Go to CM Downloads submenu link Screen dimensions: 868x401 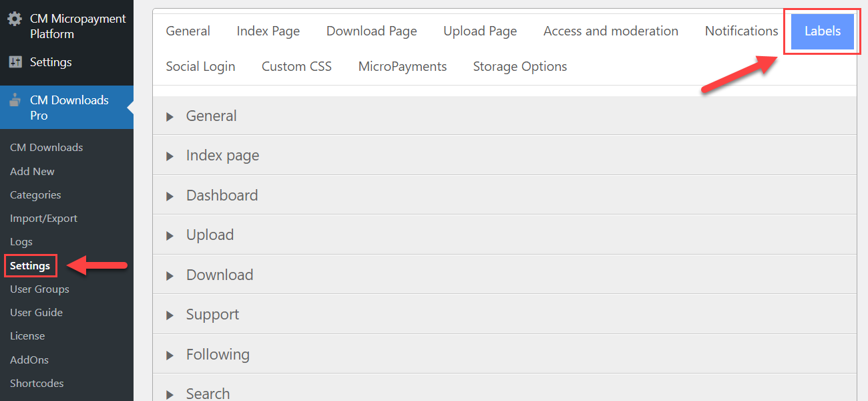click(x=47, y=148)
